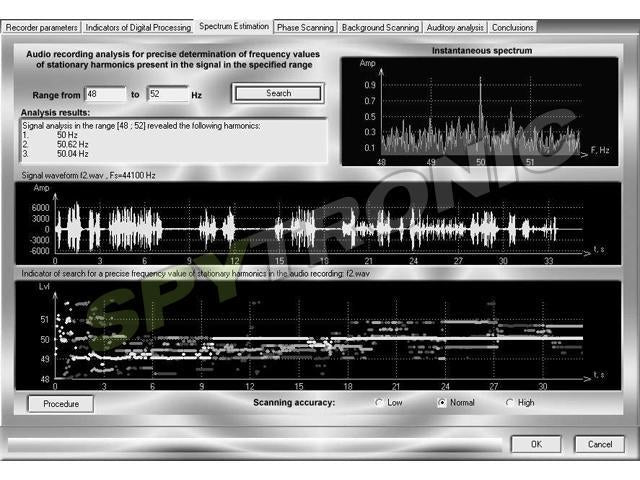Screen dimensions: 640x480
Task: Click the stationary harmonics indicator plot
Action: click(x=318, y=336)
